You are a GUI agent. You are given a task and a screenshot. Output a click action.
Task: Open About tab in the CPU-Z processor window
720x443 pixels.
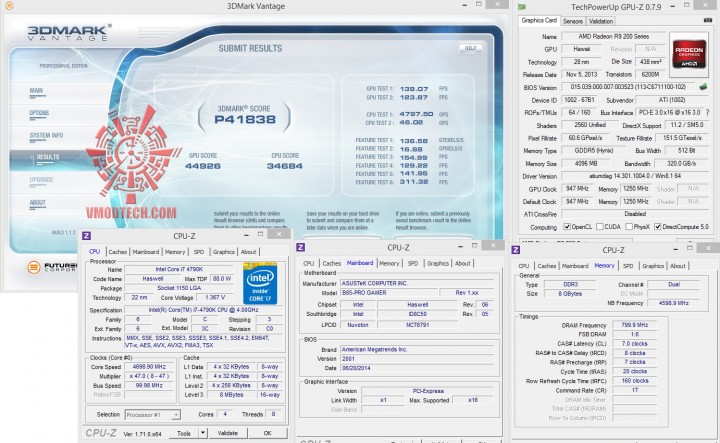248,252
